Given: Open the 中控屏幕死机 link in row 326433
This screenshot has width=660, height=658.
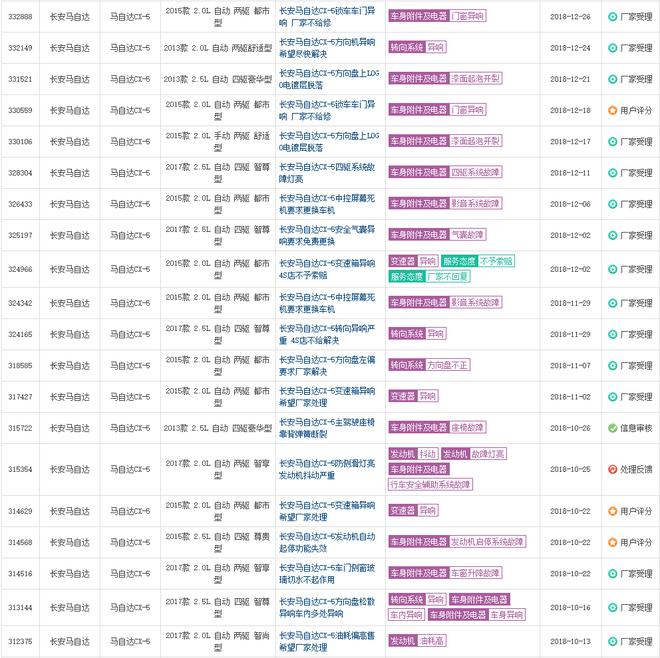Looking at the screenshot, I should click(327, 204).
